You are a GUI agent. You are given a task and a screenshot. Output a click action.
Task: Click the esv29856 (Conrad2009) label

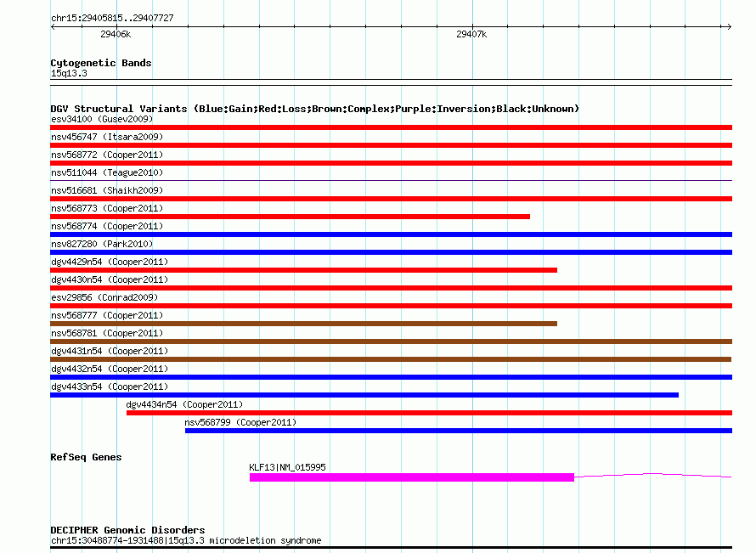click(x=104, y=297)
